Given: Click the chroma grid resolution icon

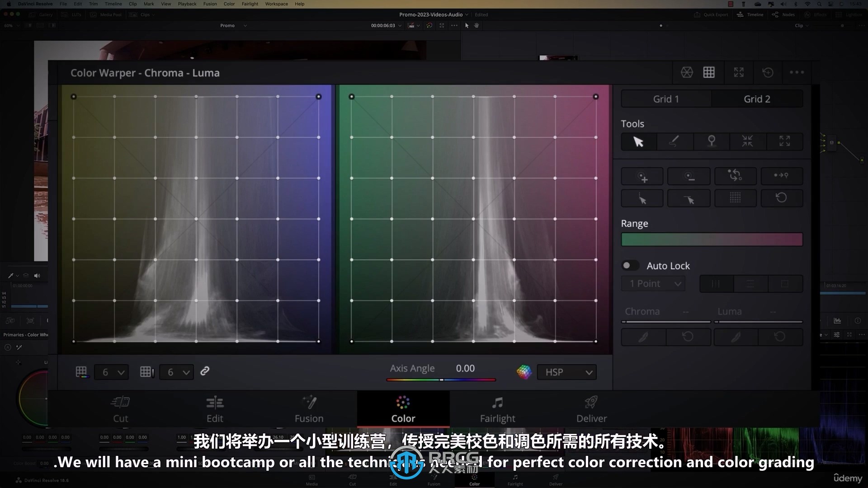Looking at the screenshot, I should tap(82, 372).
